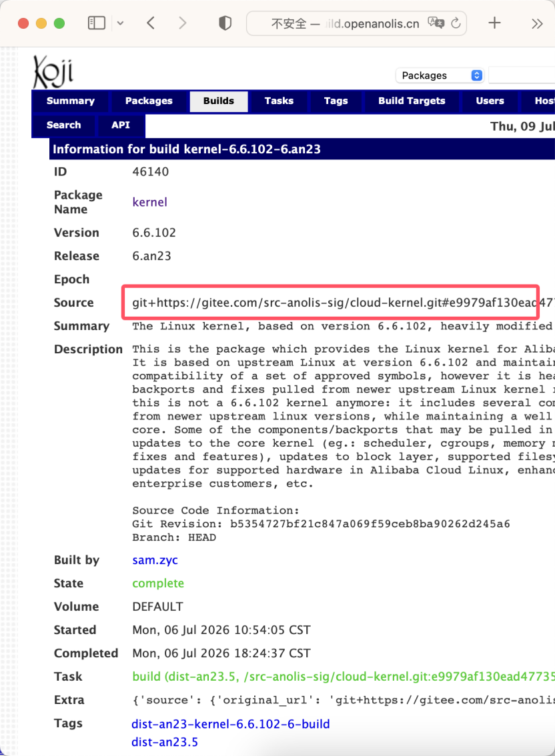555x756 pixels.
Task: Show more toolbar items chevrons
Action: [537, 23]
